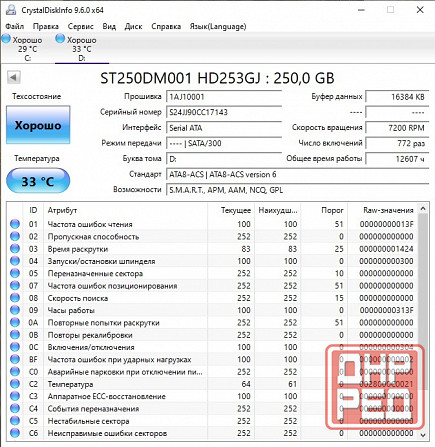Select raw value 00000000313F
Viewport: 435px width, 447px height.
(x=386, y=310)
